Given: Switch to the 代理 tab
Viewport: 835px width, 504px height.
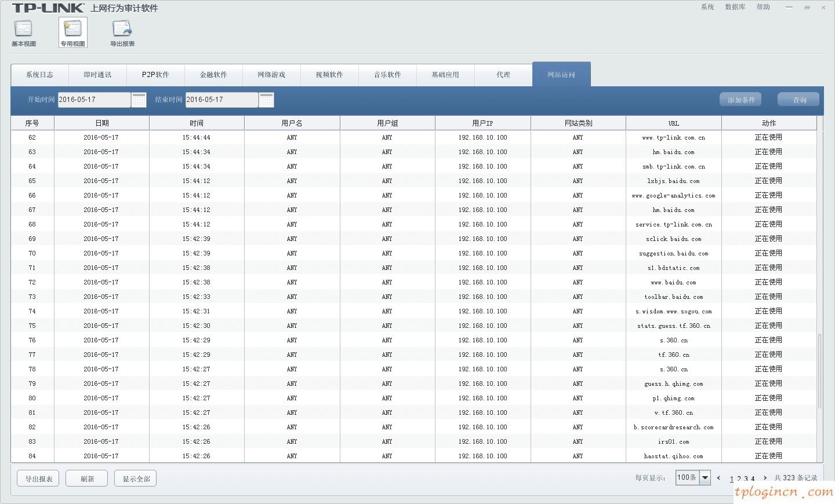Looking at the screenshot, I should pyautogui.click(x=503, y=74).
